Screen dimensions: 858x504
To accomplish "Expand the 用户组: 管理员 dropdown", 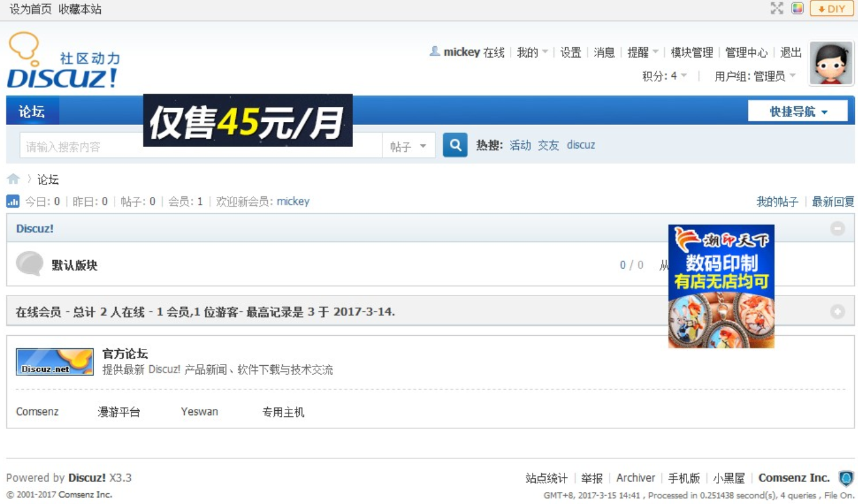I will click(755, 76).
